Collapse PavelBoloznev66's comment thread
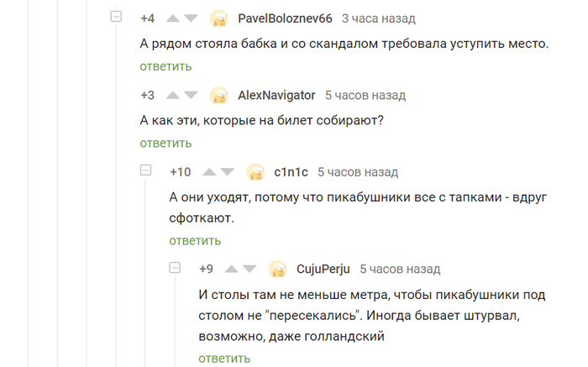Screen dimensions: 588x367 click(x=118, y=17)
